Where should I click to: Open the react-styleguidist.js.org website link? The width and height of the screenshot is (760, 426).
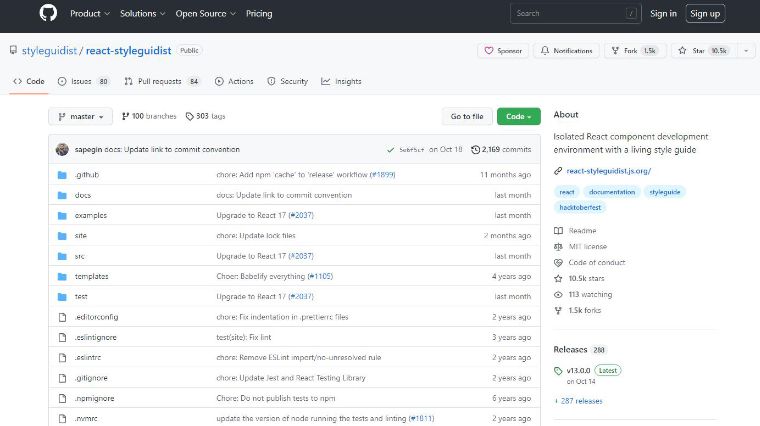click(x=608, y=171)
